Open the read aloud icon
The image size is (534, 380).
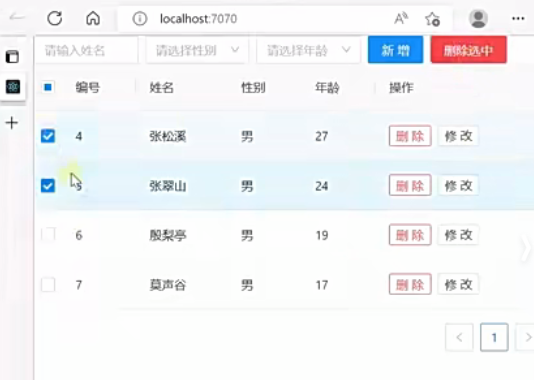tap(401, 18)
